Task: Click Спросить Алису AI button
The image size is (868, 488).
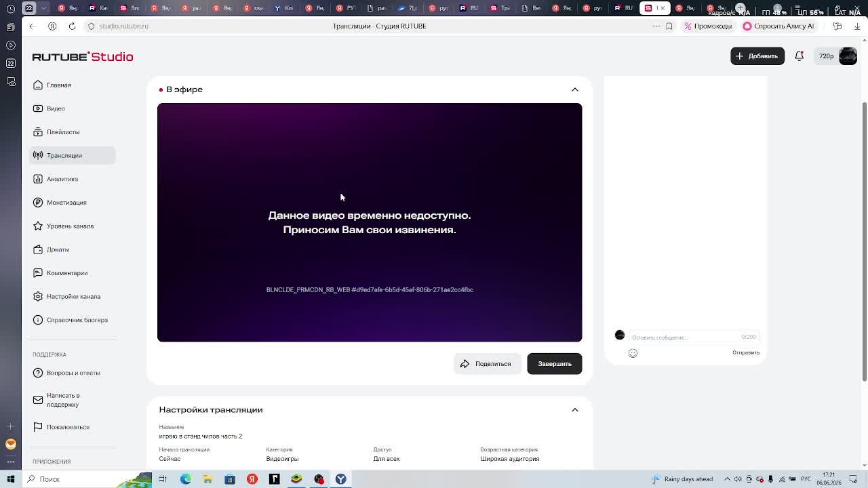Action: tap(778, 26)
